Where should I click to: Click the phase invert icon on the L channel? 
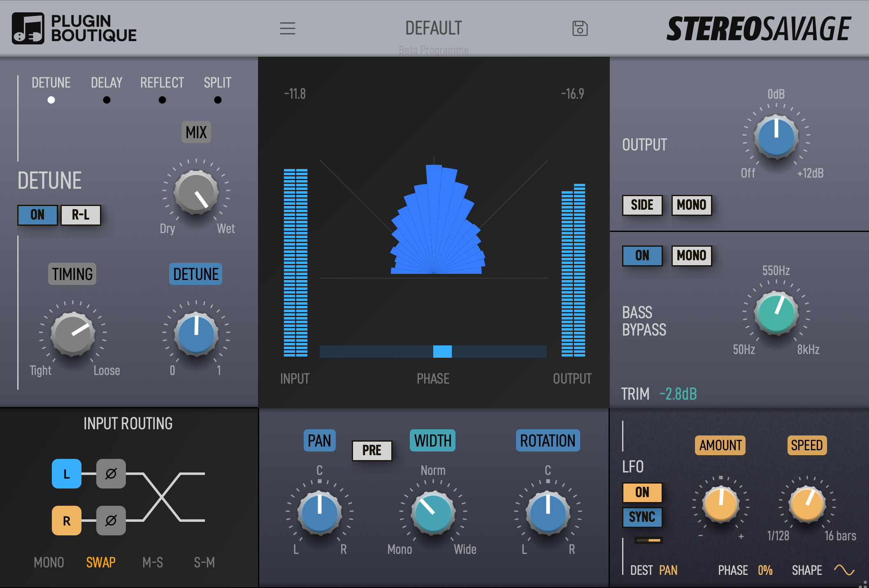(111, 474)
